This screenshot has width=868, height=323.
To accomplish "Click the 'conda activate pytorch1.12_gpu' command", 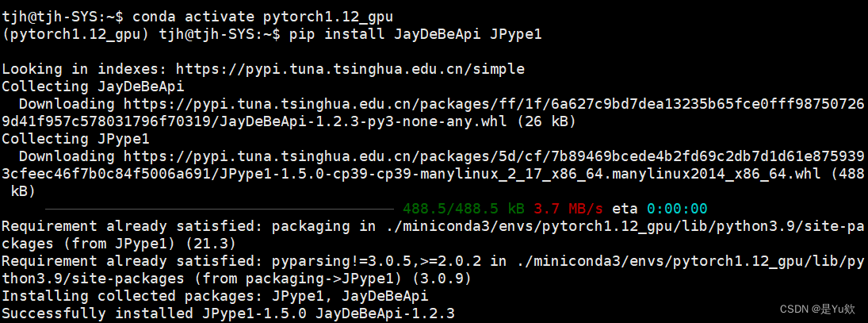I will coord(262,16).
